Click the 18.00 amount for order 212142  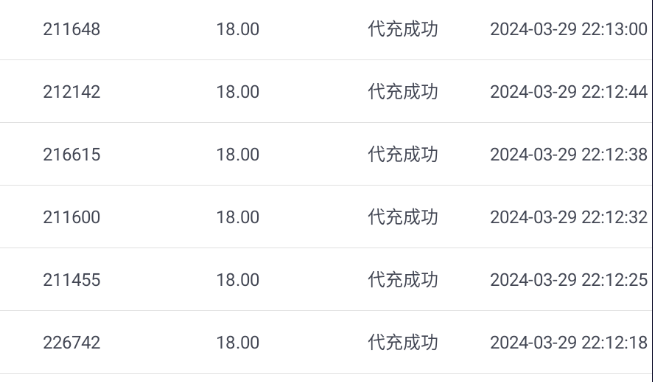pyautogui.click(x=238, y=92)
